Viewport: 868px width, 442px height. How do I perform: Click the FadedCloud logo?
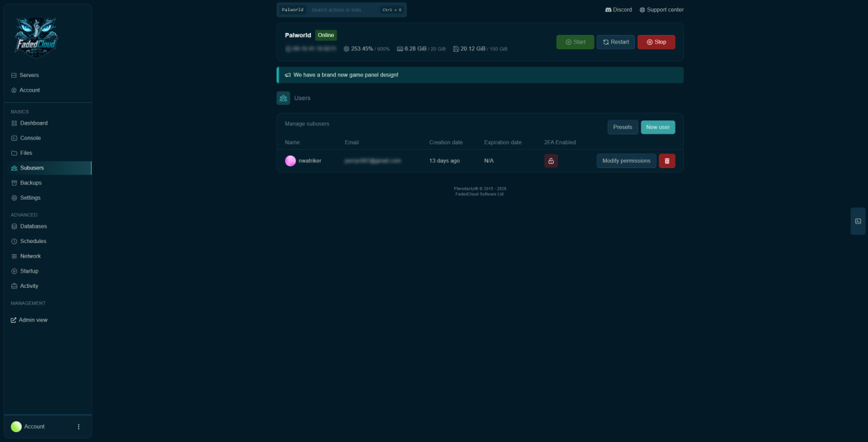[x=36, y=36]
